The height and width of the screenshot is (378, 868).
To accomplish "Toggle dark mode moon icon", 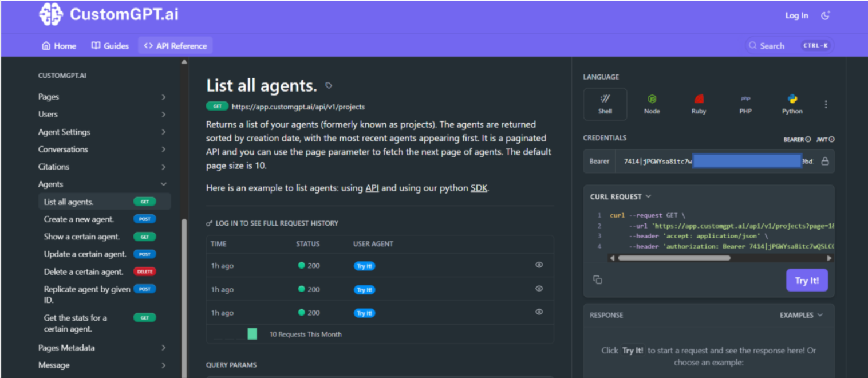I will click(x=825, y=15).
